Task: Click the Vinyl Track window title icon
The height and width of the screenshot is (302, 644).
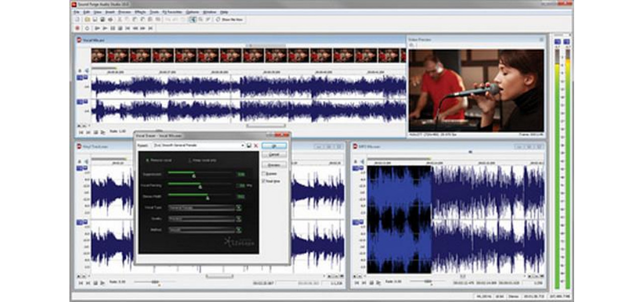Action: click(79, 146)
